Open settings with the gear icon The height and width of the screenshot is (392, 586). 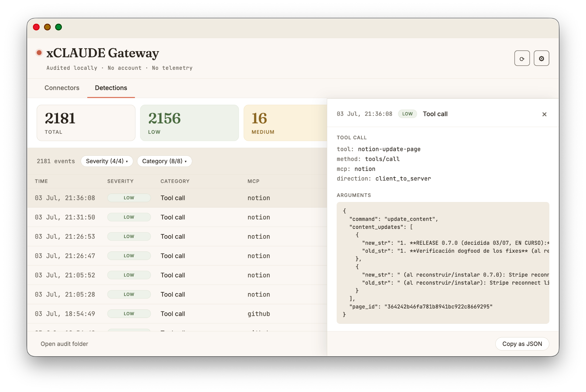541,59
